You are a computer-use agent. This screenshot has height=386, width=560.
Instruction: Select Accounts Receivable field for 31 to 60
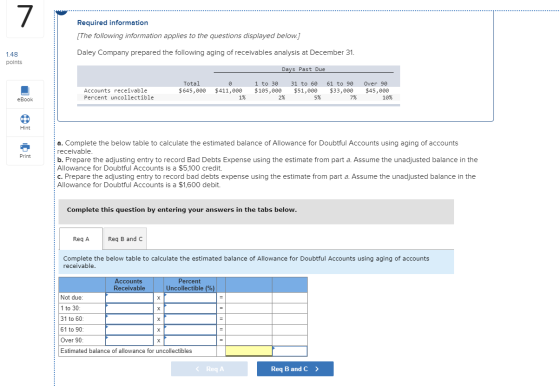[x=129, y=319]
